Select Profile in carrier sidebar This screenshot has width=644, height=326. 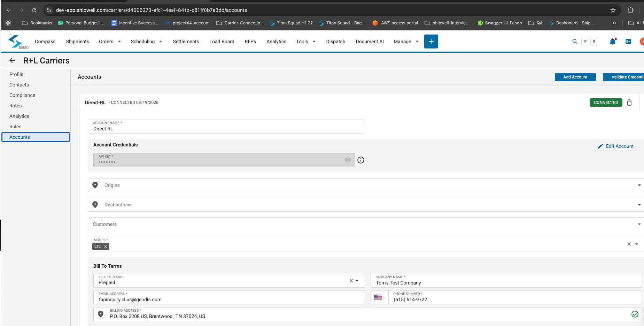pyautogui.click(x=16, y=74)
